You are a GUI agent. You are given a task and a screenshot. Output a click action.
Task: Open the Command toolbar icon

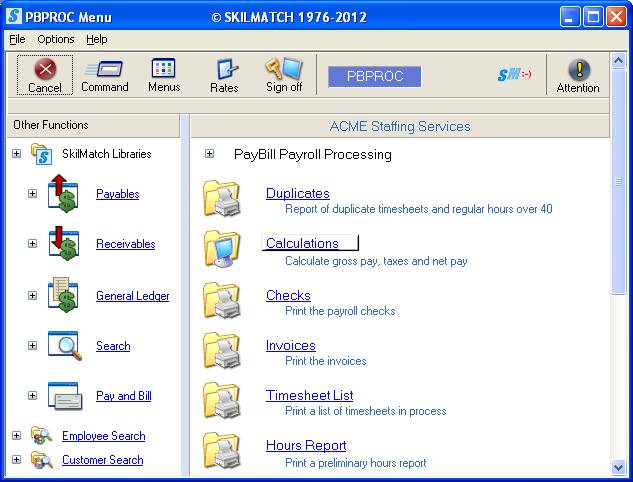(x=104, y=69)
